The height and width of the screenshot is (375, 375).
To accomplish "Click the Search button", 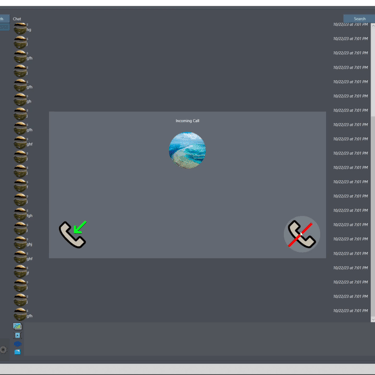I will (x=359, y=19).
